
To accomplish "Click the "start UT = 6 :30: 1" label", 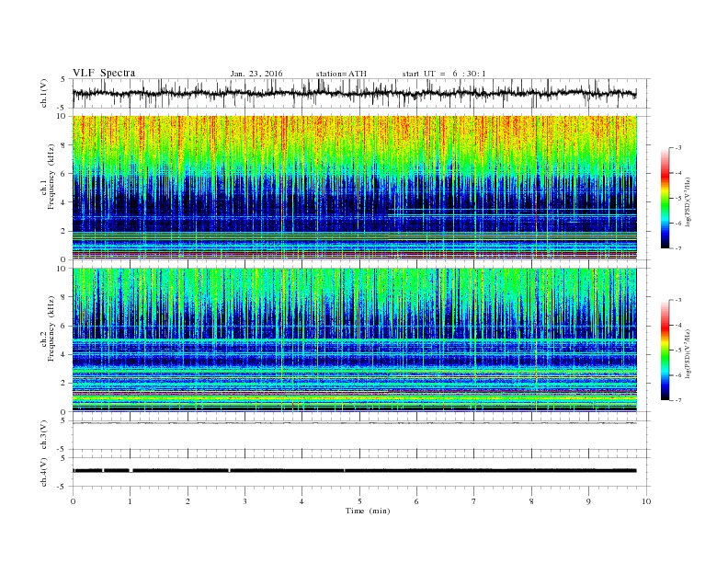I will click(x=444, y=74).
